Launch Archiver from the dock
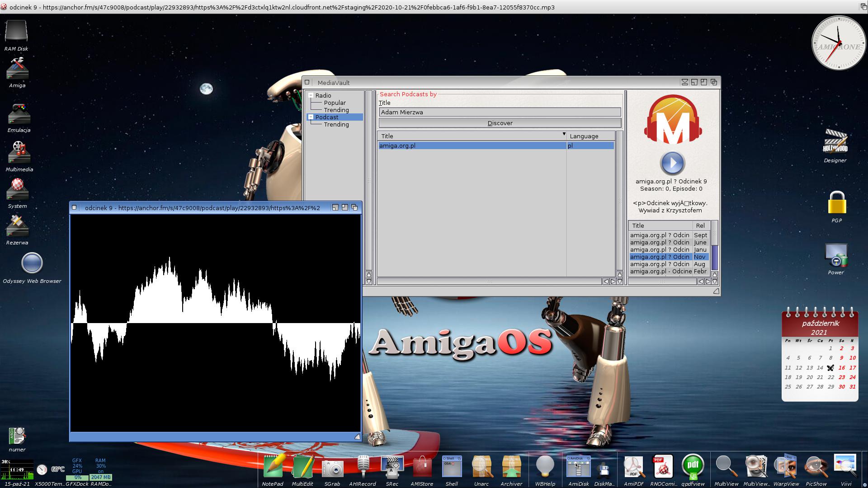Screen dimensions: 868x488 pos(511,467)
